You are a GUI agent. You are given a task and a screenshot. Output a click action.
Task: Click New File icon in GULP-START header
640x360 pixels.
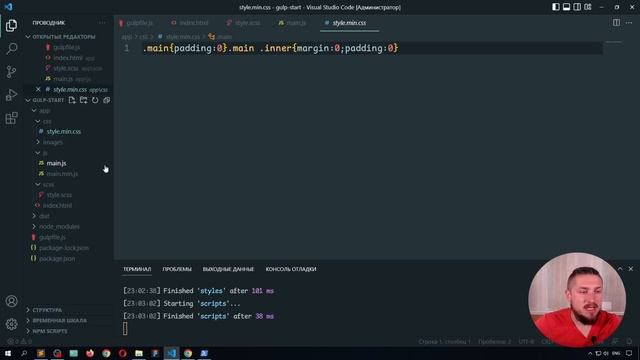pos(72,100)
